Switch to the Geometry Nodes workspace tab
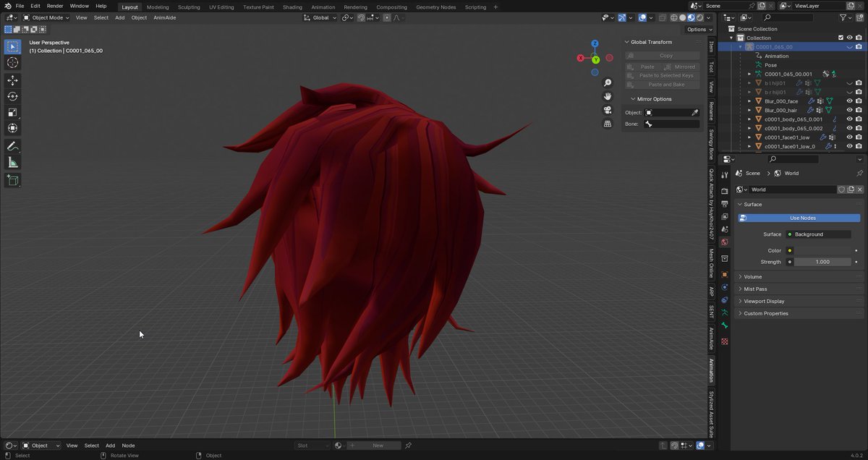 click(x=435, y=7)
